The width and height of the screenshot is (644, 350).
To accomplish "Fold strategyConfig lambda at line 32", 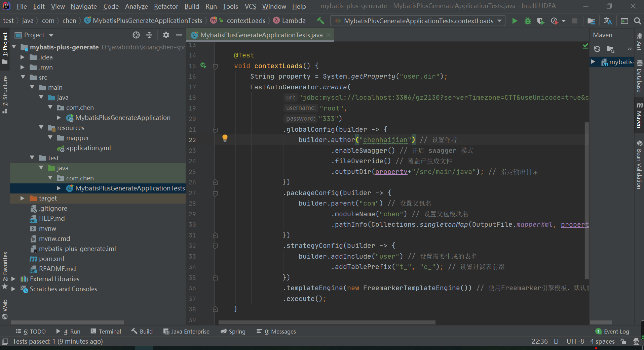I will [215, 246].
